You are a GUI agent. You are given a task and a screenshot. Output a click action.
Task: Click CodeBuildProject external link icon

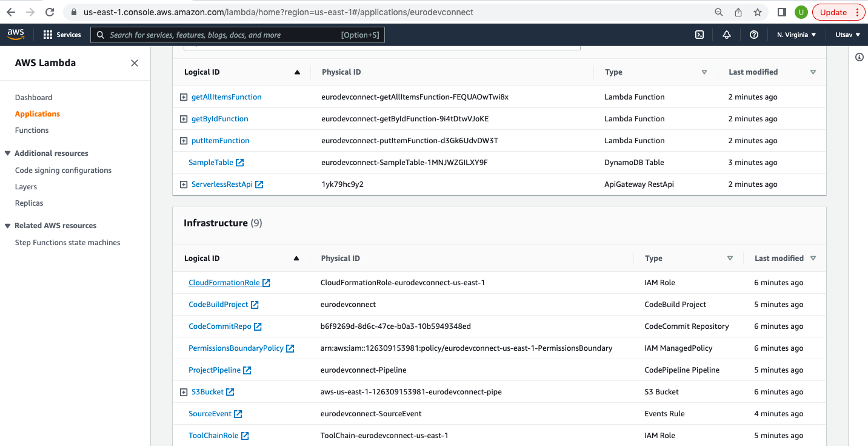pyautogui.click(x=255, y=305)
